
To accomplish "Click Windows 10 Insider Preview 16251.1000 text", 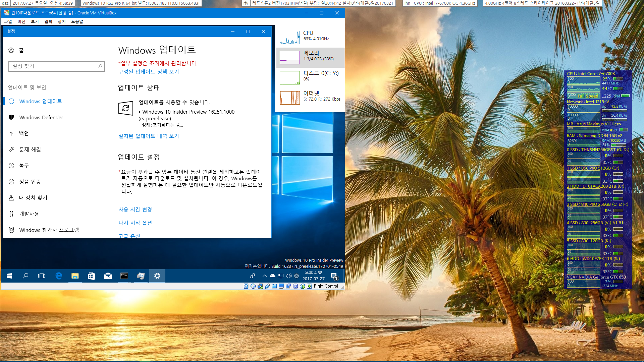I will [x=188, y=112].
